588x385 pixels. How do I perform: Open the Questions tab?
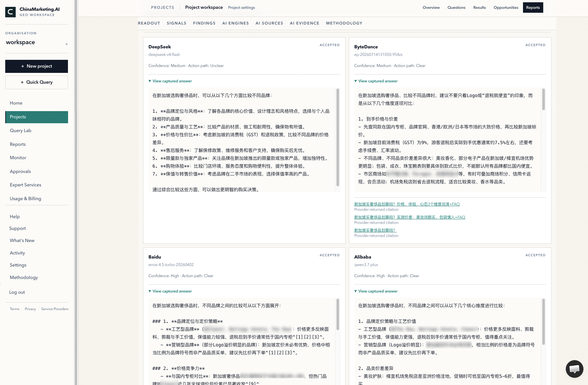pyautogui.click(x=456, y=8)
